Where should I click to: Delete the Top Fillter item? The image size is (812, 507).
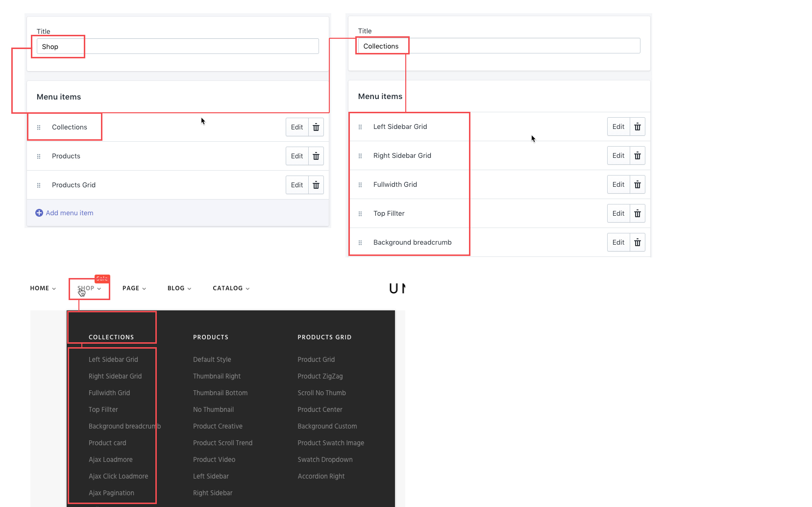pyautogui.click(x=638, y=214)
